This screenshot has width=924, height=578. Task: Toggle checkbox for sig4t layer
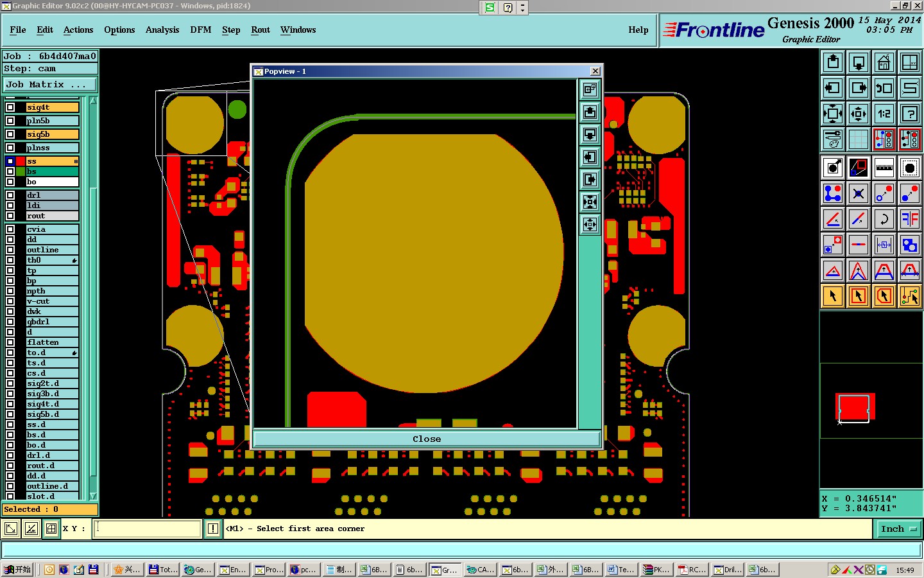[10, 107]
